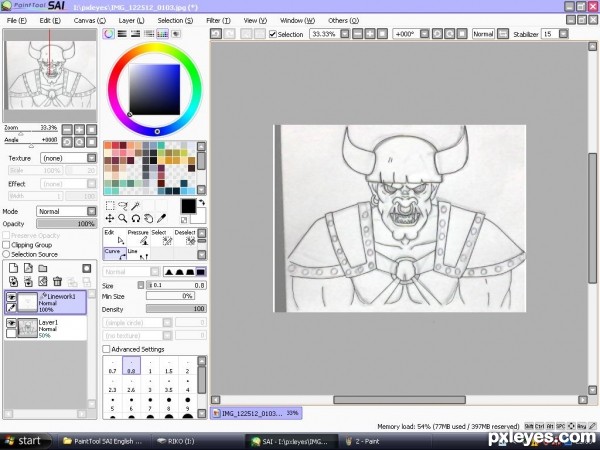Open the Others menu
Viewport: 600px width, 450px height.
pos(343,21)
